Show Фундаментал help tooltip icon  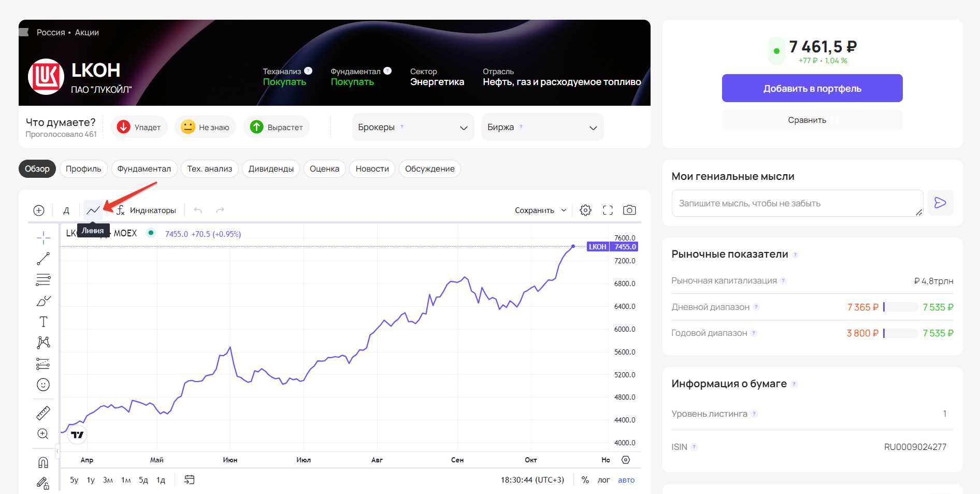[x=387, y=71]
